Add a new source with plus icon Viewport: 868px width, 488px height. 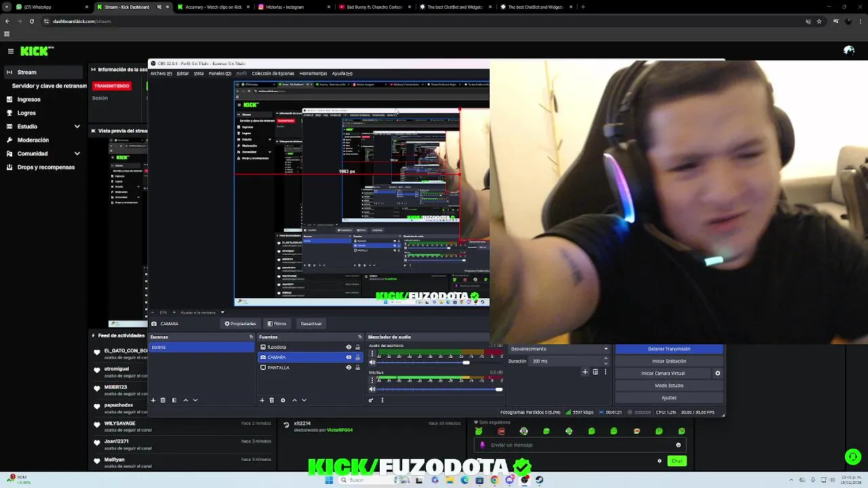pos(262,400)
